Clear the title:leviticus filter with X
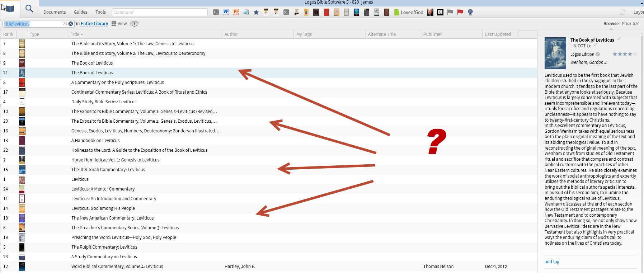The height and width of the screenshot is (273, 644). click(x=71, y=24)
